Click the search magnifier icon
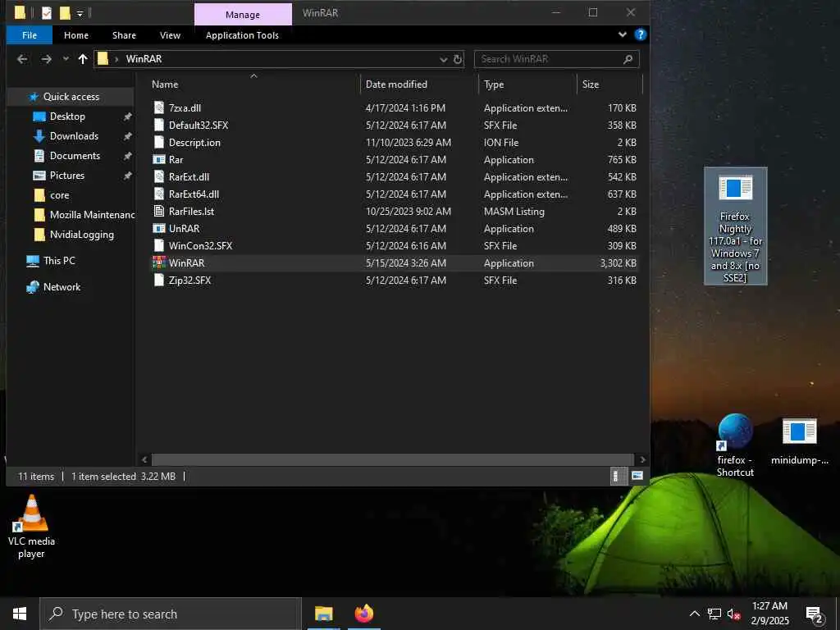This screenshot has height=630, width=840. [x=628, y=59]
